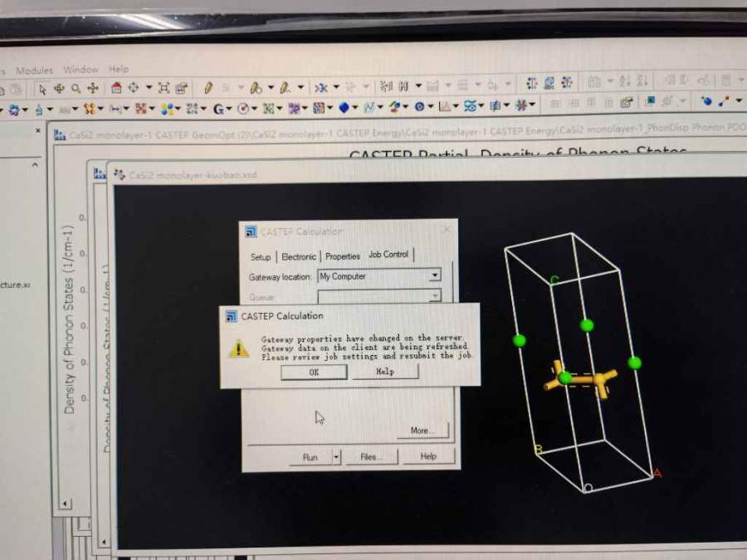Click the blue-yellow spheres module icon
747x560 pixels.
coord(167,110)
